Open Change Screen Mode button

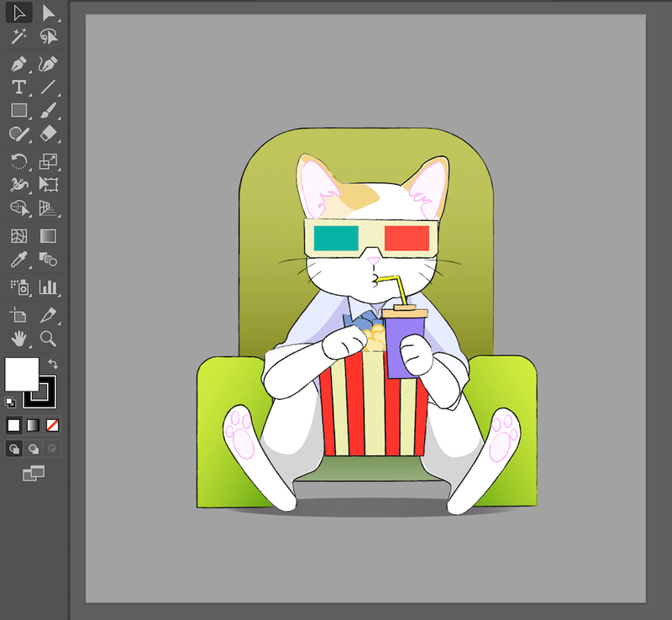[34, 474]
